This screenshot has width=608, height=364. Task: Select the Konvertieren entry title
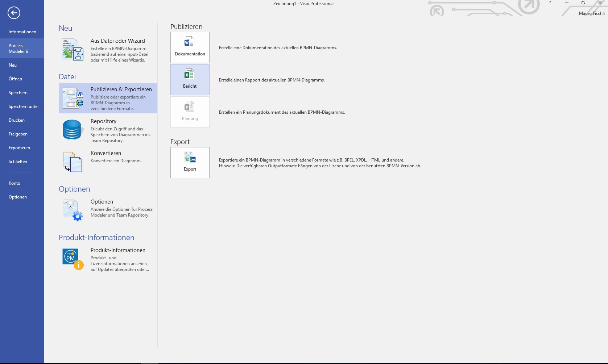point(106,153)
